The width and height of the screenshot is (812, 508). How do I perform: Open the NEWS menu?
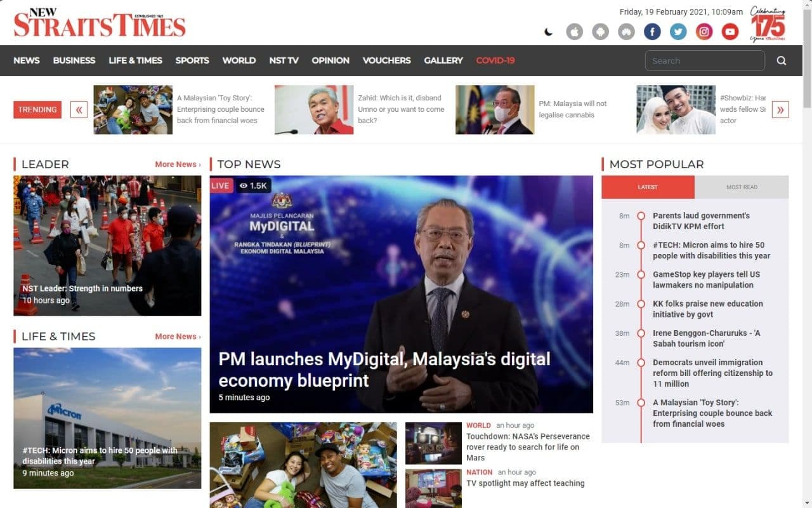click(x=27, y=60)
